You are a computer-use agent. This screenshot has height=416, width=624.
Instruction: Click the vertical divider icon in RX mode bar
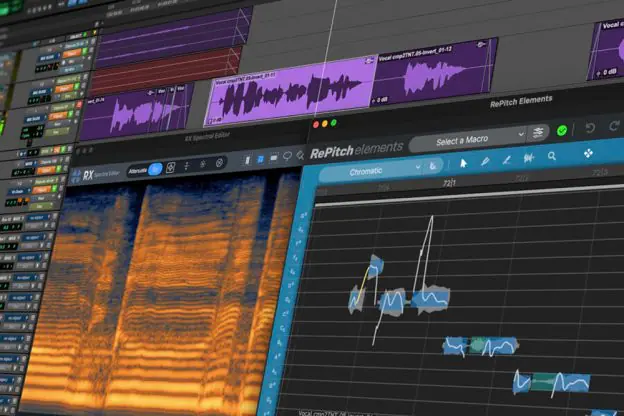point(186,166)
